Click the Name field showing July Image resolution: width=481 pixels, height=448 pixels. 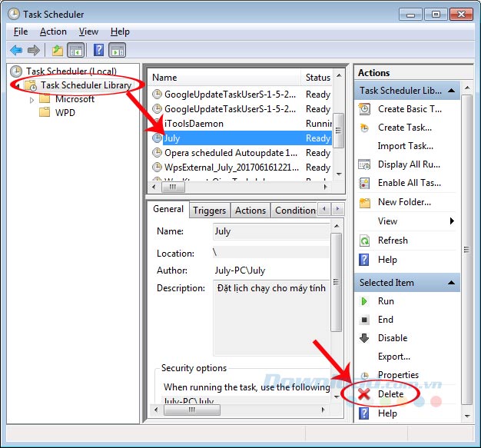pyautogui.click(x=271, y=231)
